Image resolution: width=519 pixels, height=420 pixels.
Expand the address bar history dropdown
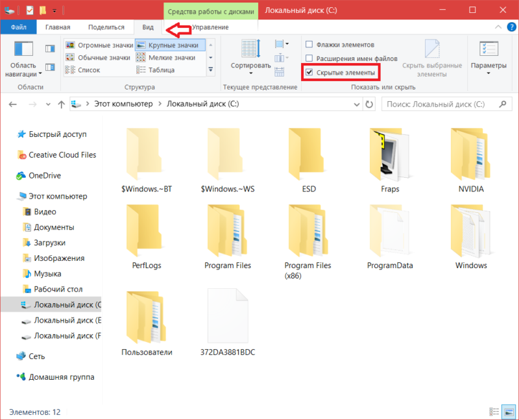pos(356,105)
